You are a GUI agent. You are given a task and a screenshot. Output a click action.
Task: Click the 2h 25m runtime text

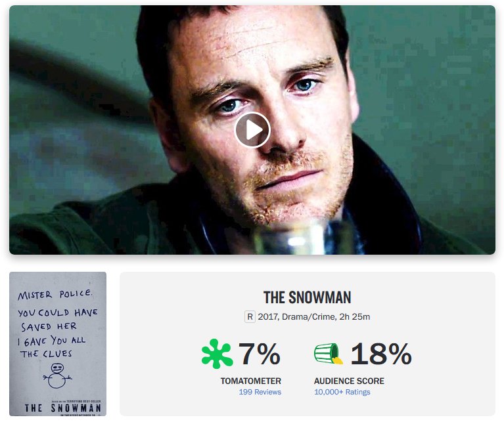pos(355,317)
